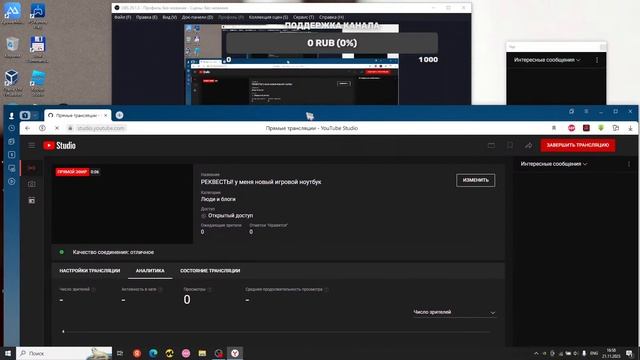
Task: Open Файл menu in OBS window
Action: (x=123, y=17)
